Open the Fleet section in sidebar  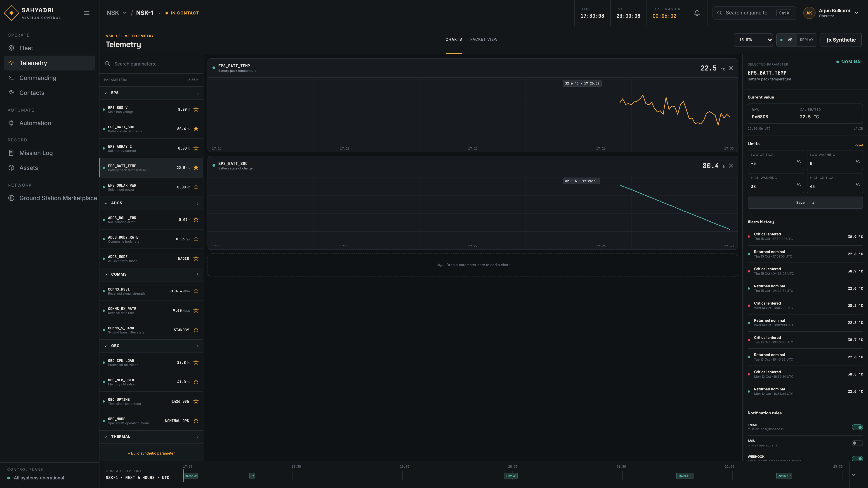(x=49, y=48)
